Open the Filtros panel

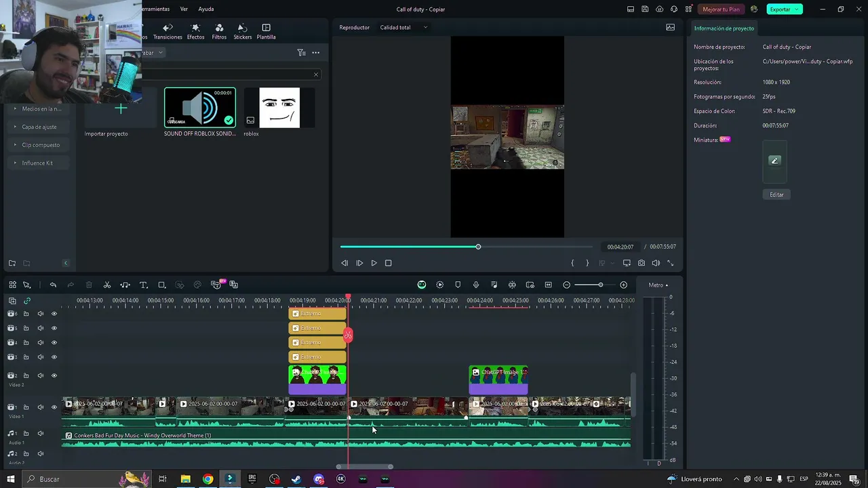point(219,31)
